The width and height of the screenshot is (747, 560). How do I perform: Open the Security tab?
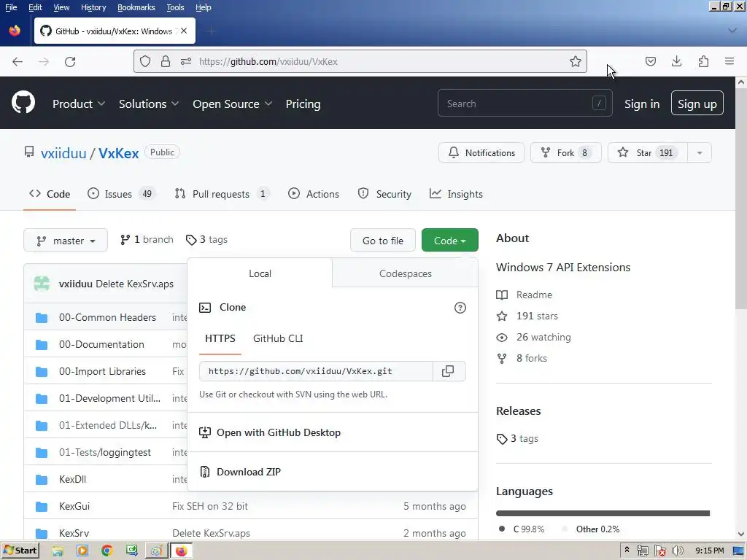(384, 194)
